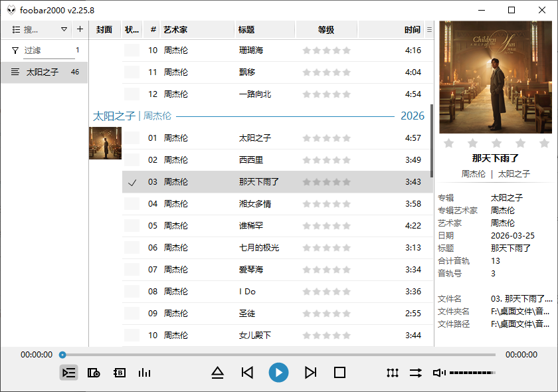The image size is (558, 392).
Task: Open the playlist search dropdown arrow
Action: point(64,29)
